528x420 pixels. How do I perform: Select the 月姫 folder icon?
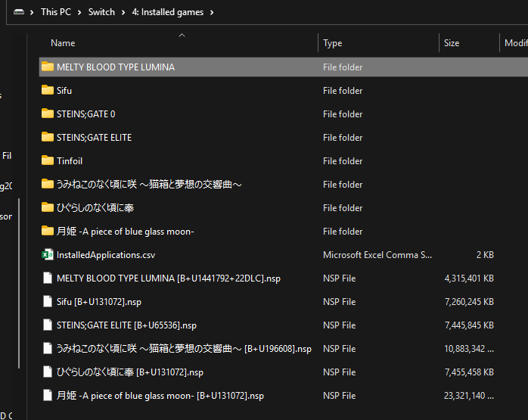coord(48,231)
